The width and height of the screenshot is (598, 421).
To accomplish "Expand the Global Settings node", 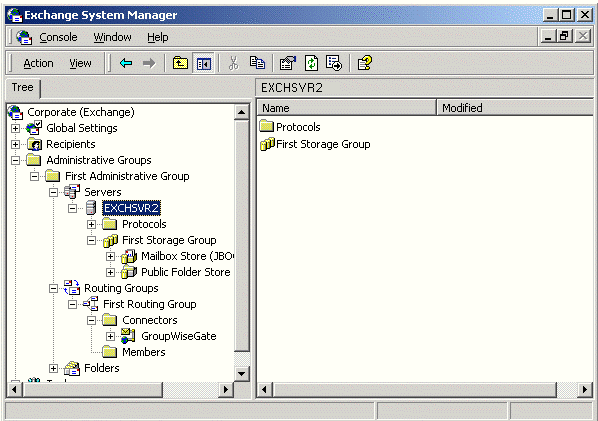I will [x=15, y=129].
